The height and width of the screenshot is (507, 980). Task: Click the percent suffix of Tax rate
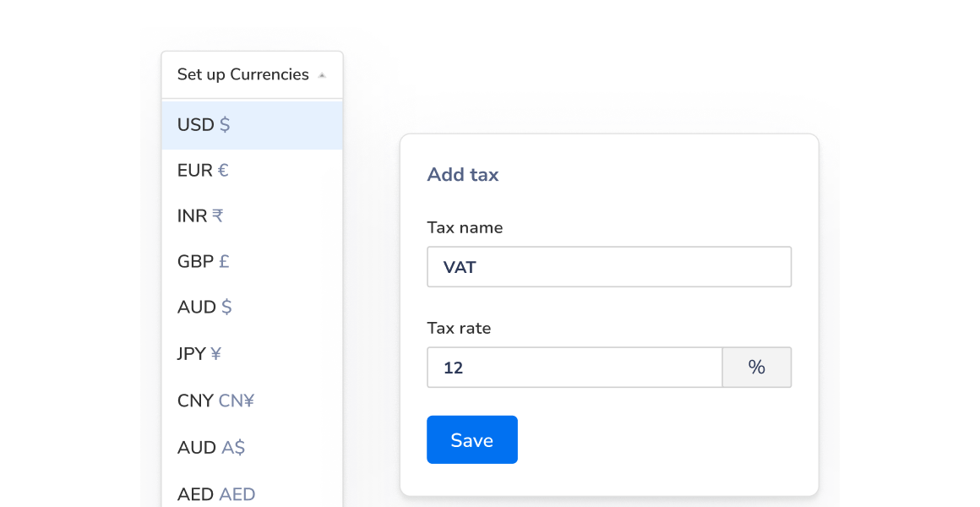point(757,367)
